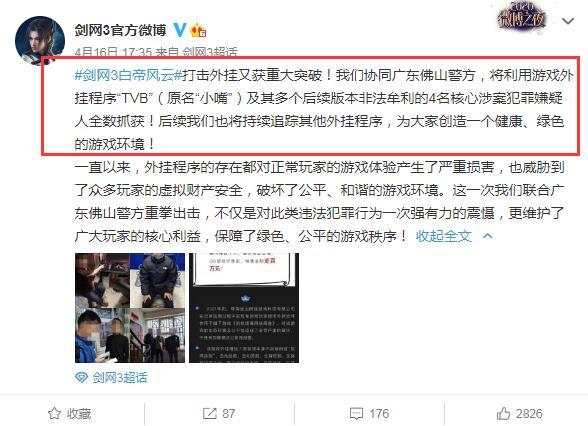Click the star favorite icon
The width and height of the screenshot is (588, 426).
pyautogui.click(x=54, y=414)
